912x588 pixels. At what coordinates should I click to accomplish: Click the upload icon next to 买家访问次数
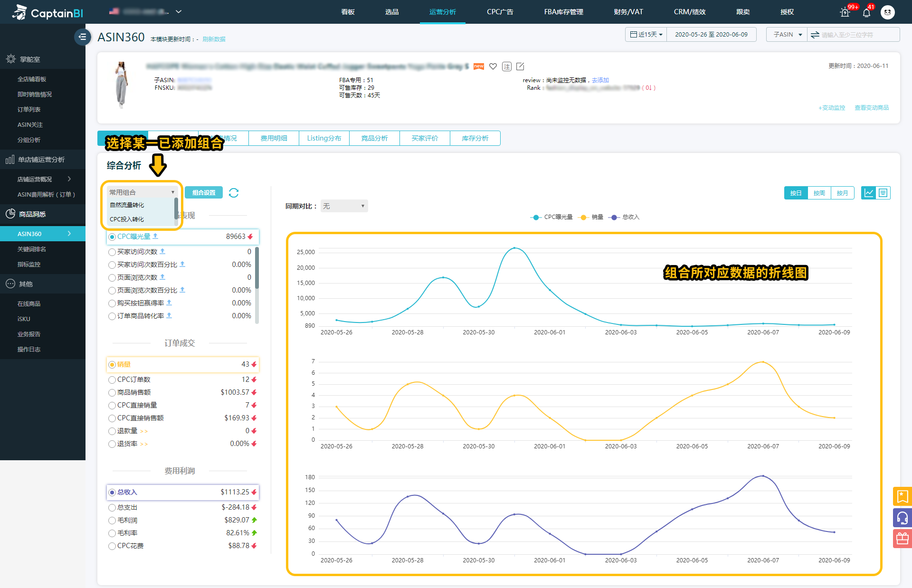click(x=162, y=251)
